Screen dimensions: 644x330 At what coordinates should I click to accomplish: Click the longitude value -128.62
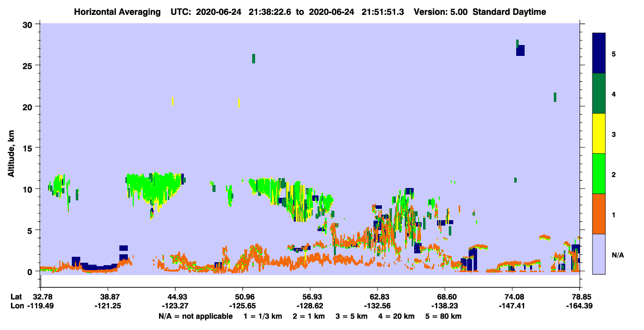(310, 306)
